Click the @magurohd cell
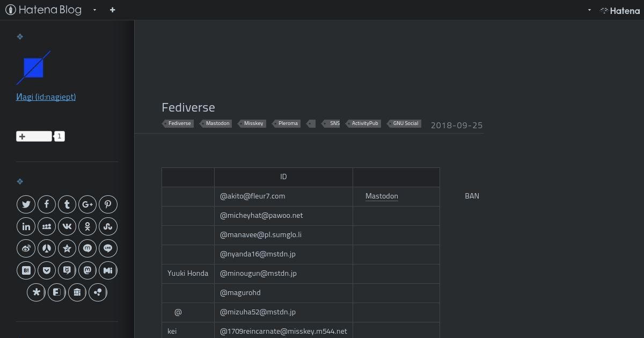This screenshot has height=338, width=644. pyautogui.click(x=283, y=293)
